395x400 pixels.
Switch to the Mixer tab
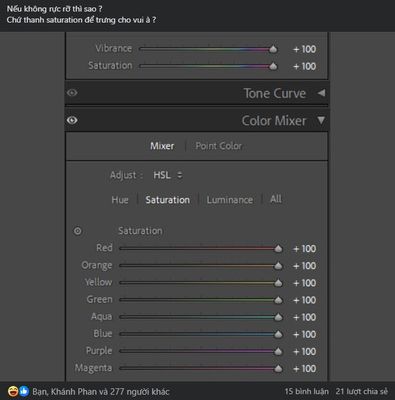pos(162,146)
